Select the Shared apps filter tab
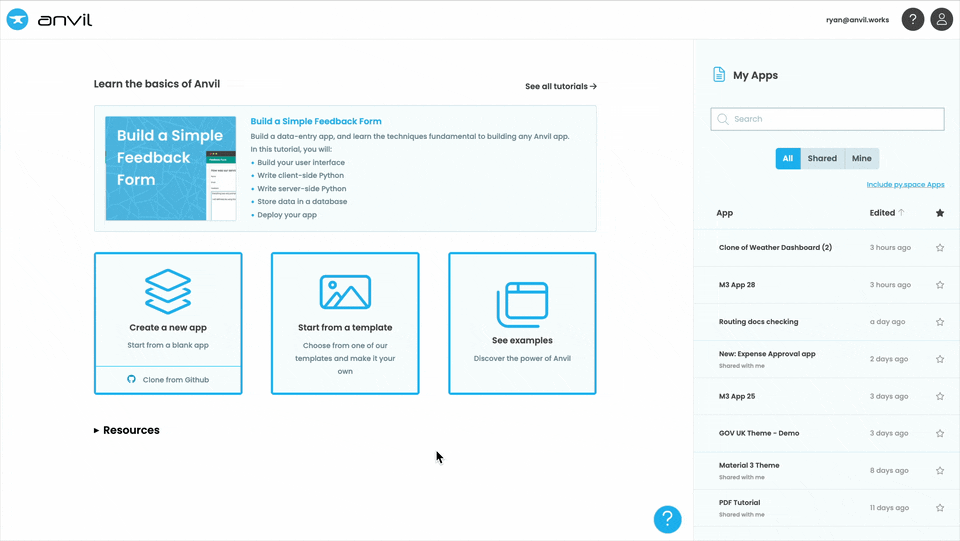 (x=822, y=159)
